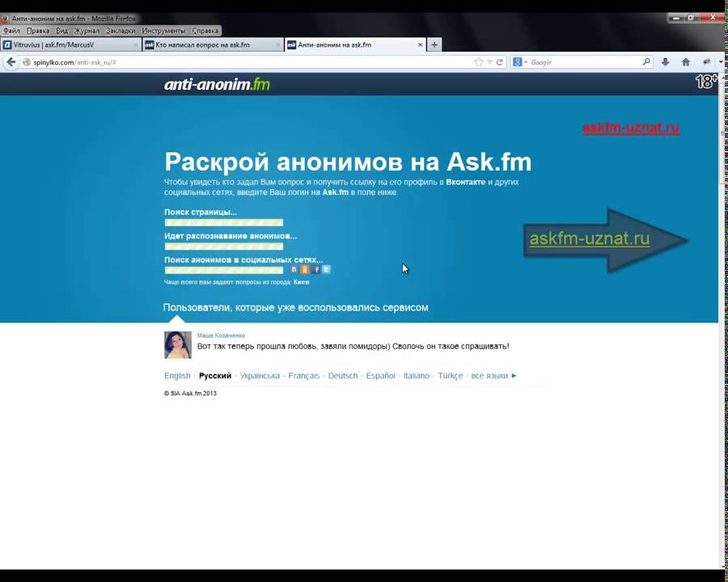Close the 'Анти-аноним на ask.fm' tab
Image resolution: width=728 pixels, height=582 pixels.
pyautogui.click(x=420, y=45)
